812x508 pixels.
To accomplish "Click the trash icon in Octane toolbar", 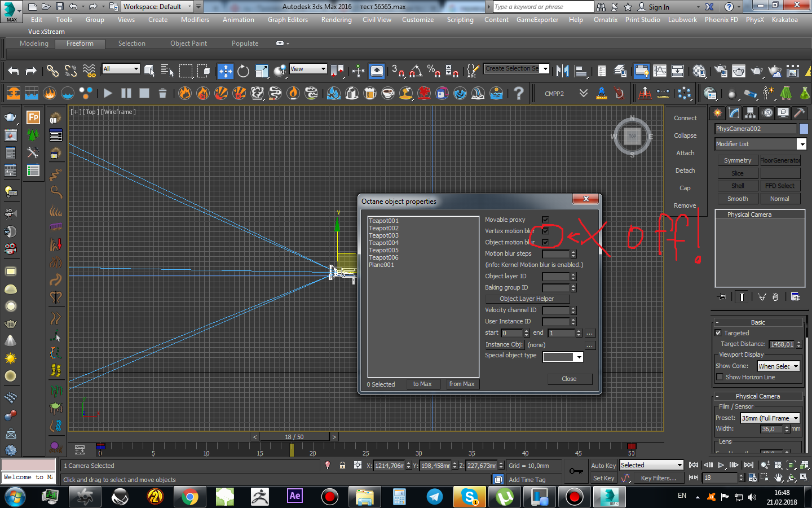I will 162,93.
